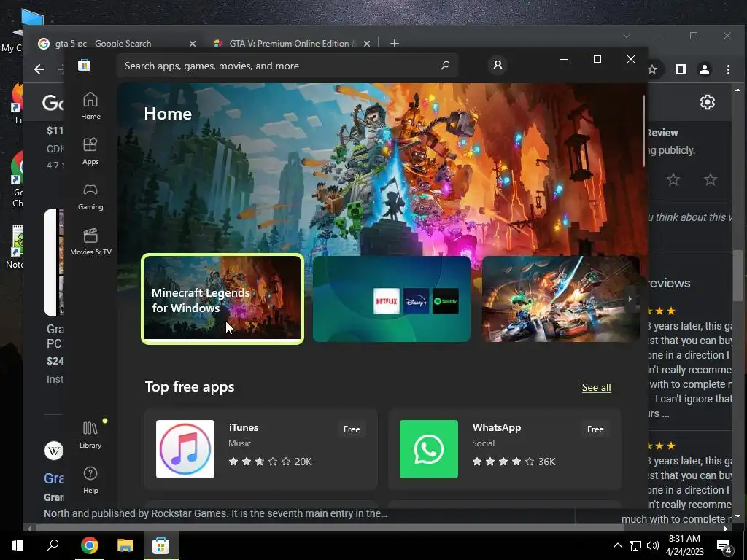Open the Gaming section in Store sidebar
The image size is (747, 560).
(x=90, y=196)
